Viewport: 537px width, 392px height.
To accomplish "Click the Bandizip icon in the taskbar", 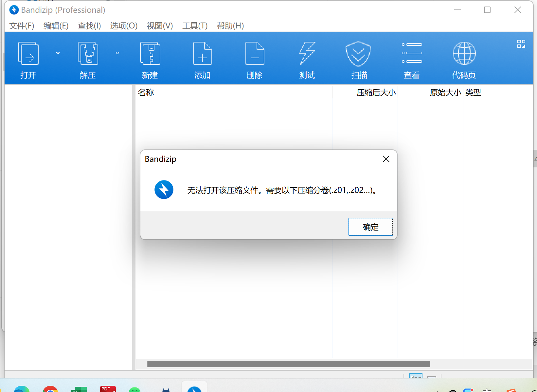I will [194, 387].
